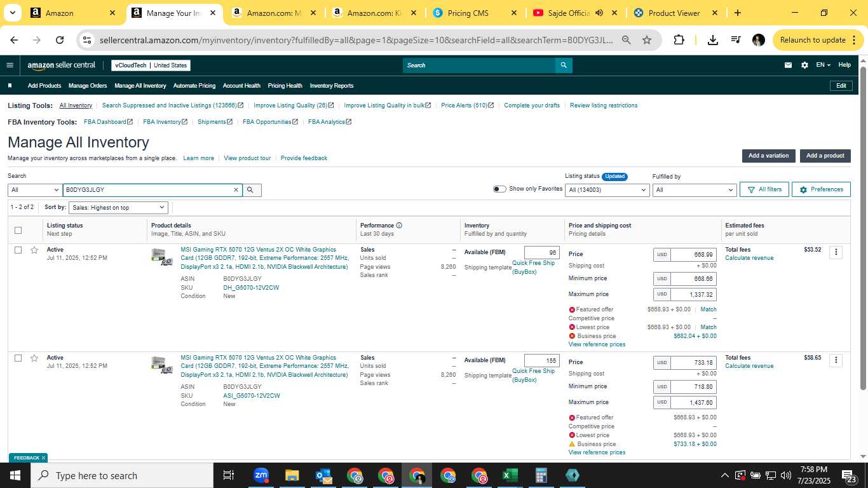
Task: Select checkbox for DH_G5070-12V2CW listing
Action: (x=18, y=250)
